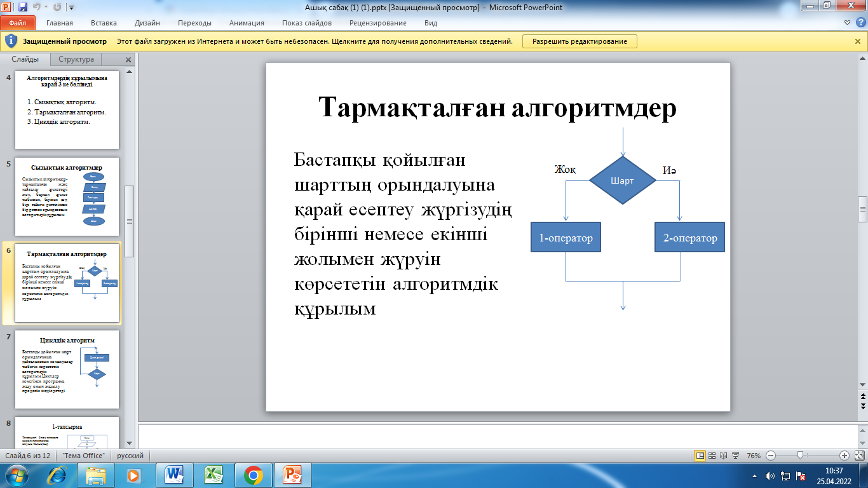The height and width of the screenshot is (488, 868).
Task: Select the Слайды pane tab
Action: [x=25, y=59]
